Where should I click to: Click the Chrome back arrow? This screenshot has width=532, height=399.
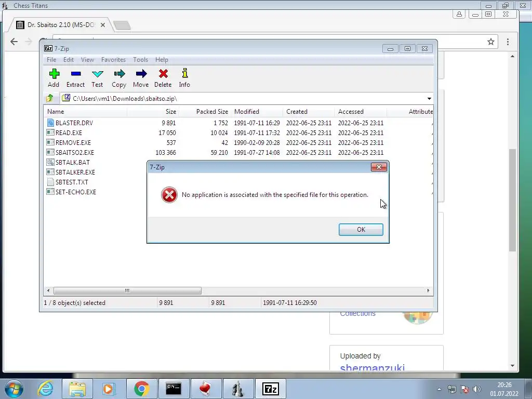(x=14, y=42)
